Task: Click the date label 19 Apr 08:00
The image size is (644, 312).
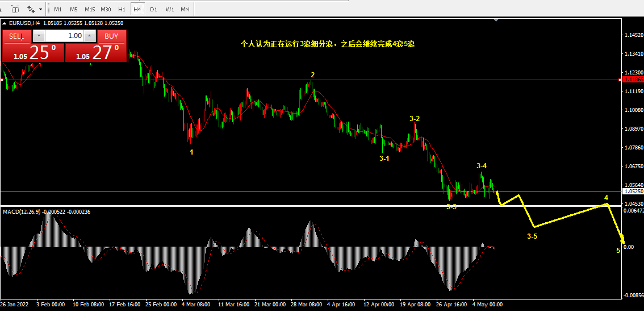Action: pyautogui.click(x=415, y=305)
